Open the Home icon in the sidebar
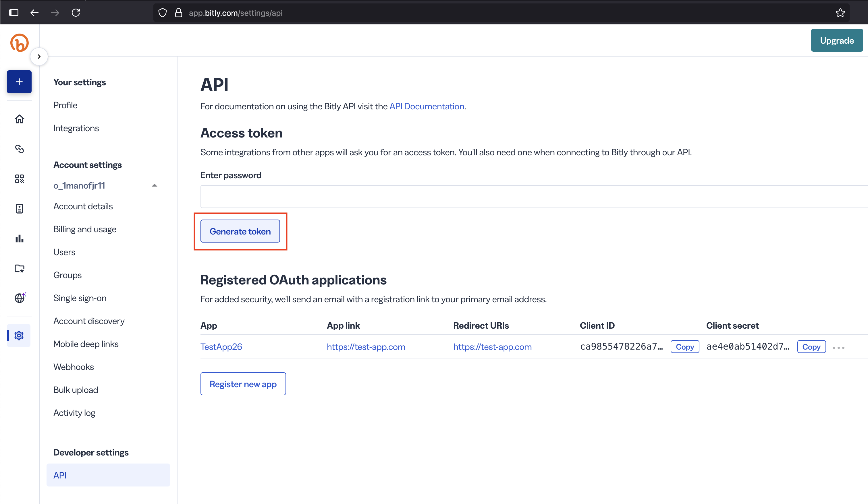The height and width of the screenshot is (504, 868). 19,119
